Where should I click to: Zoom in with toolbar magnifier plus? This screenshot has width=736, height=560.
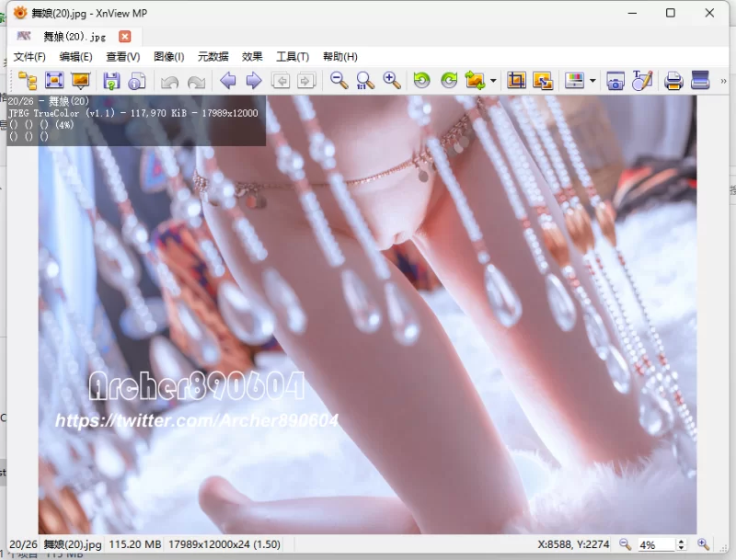point(392,81)
